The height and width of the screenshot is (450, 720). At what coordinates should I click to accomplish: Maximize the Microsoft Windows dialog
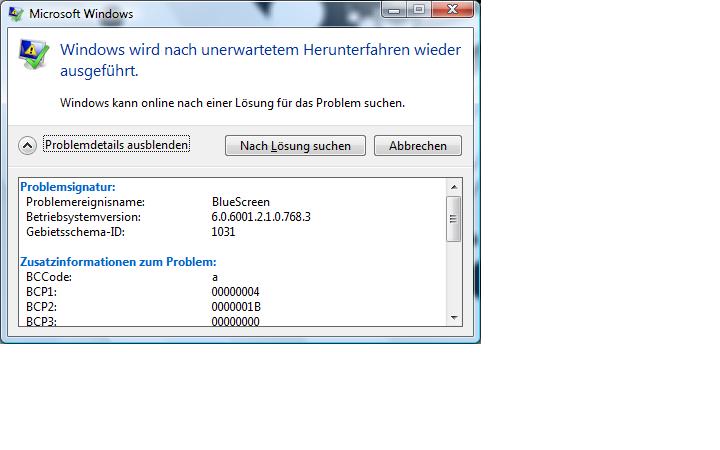point(419,10)
